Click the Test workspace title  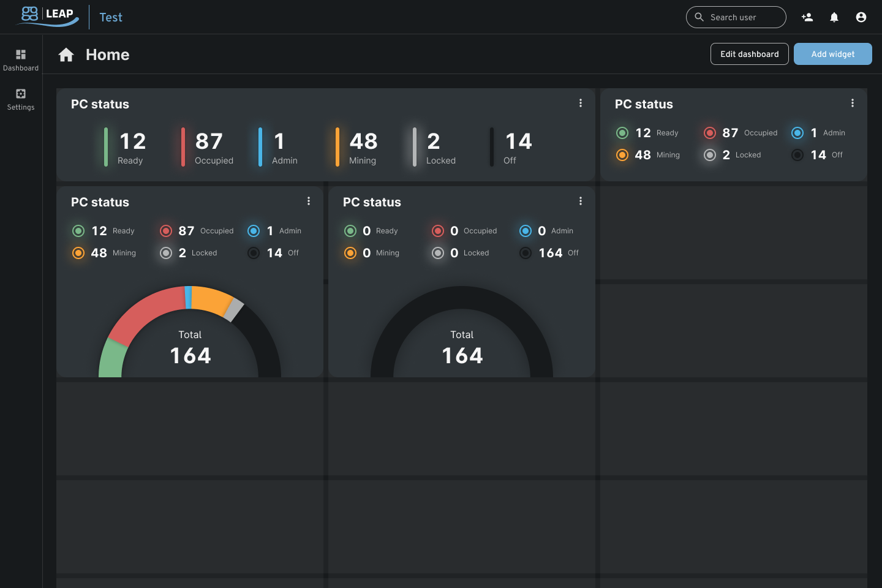point(111,18)
